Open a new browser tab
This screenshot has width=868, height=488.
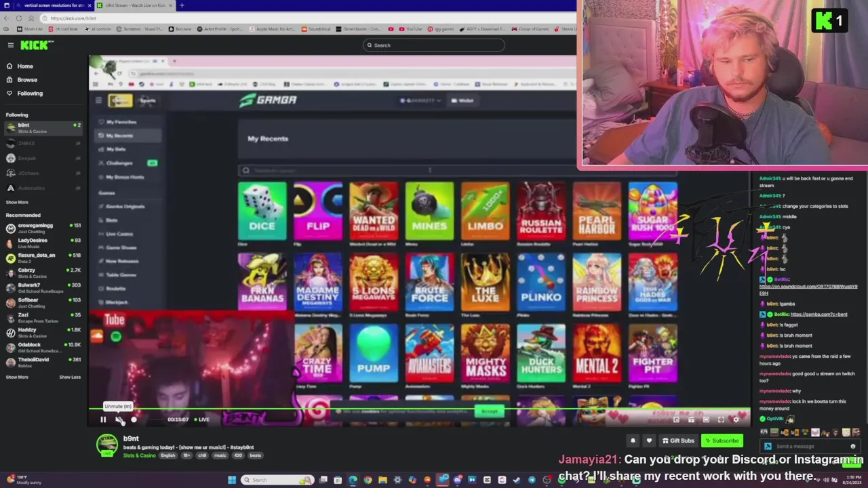coord(181,5)
